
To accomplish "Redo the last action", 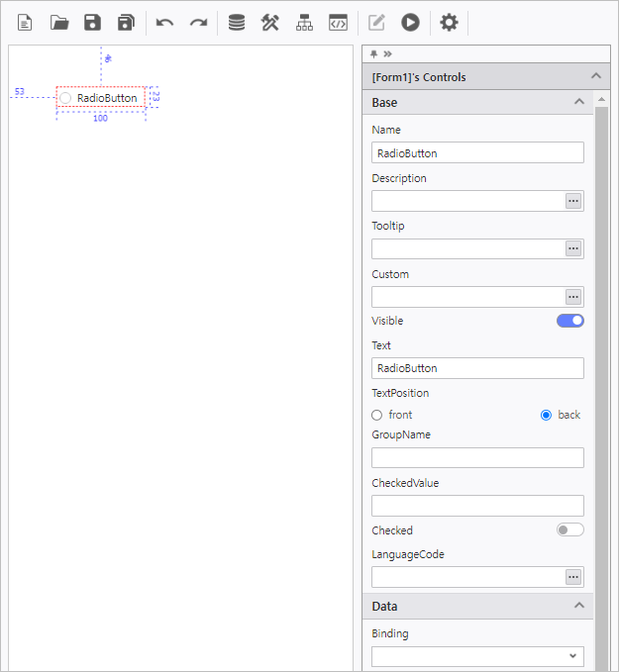I will tap(198, 23).
